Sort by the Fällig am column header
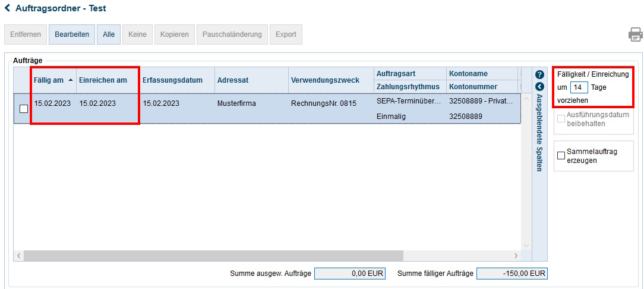This screenshot has width=644, height=289. coord(53,80)
